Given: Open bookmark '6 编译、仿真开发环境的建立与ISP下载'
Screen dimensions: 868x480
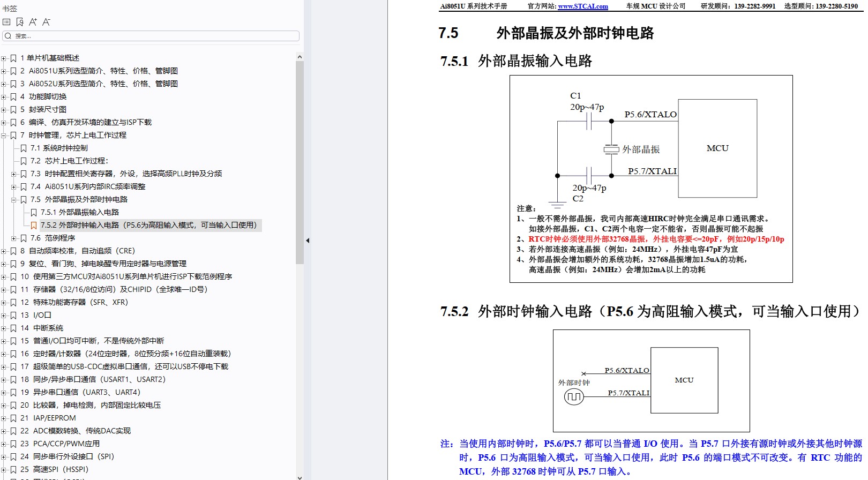Looking at the screenshot, I should (86, 122).
